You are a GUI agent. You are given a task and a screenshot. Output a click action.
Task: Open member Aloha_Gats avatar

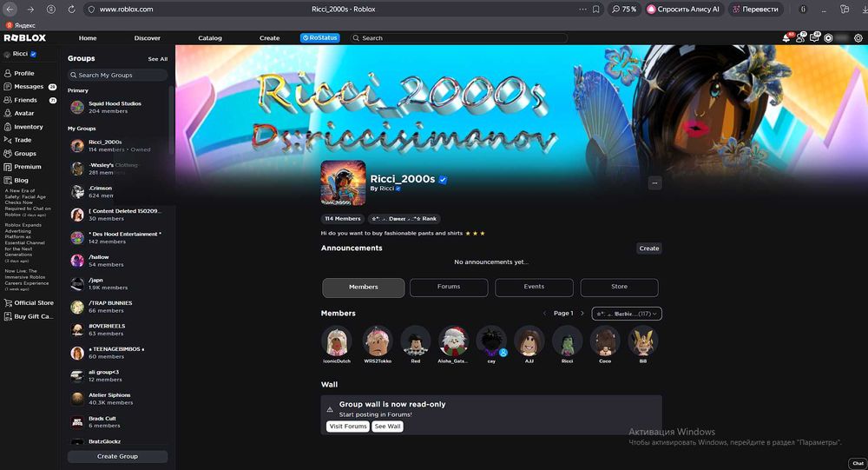pos(453,341)
